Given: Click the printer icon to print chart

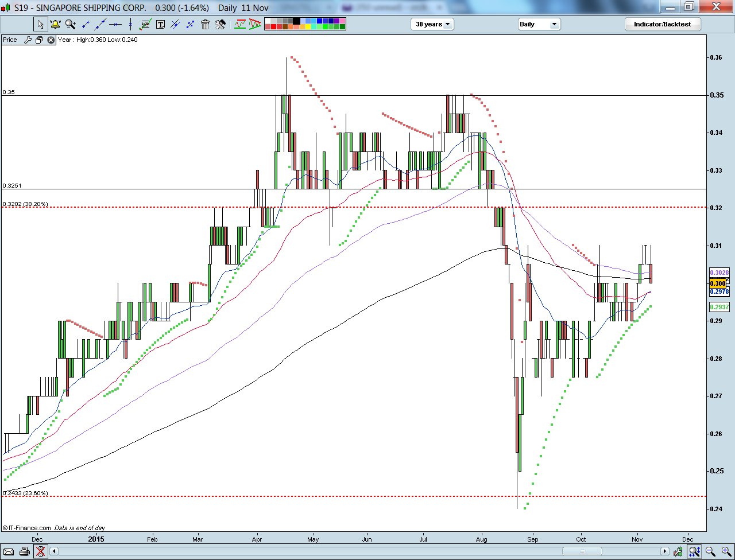Looking at the screenshot, I should [24, 551].
